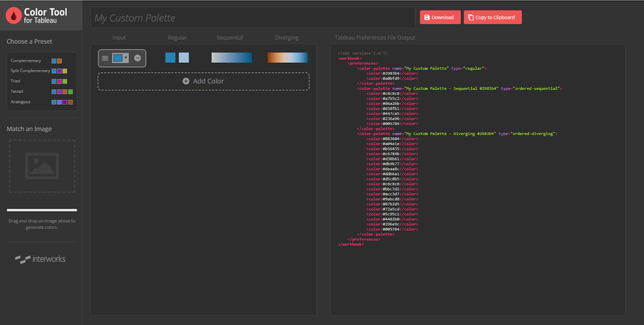
Task: Click the color line #87b2d5
Action: click(x=392, y=205)
